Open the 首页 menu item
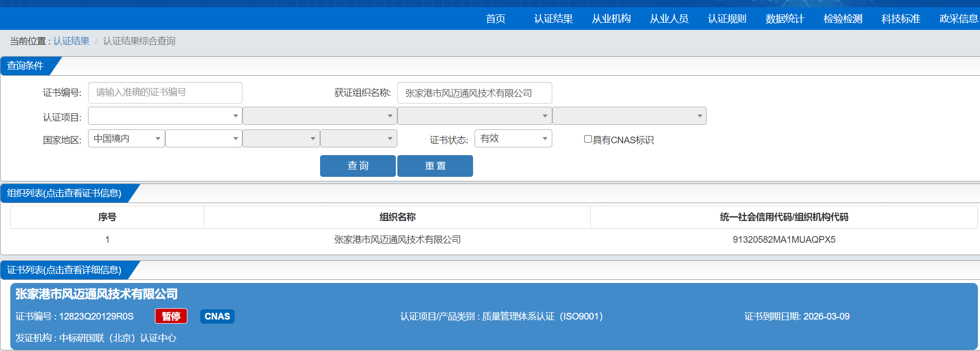Viewport: 980px width, 351px height. click(x=495, y=19)
